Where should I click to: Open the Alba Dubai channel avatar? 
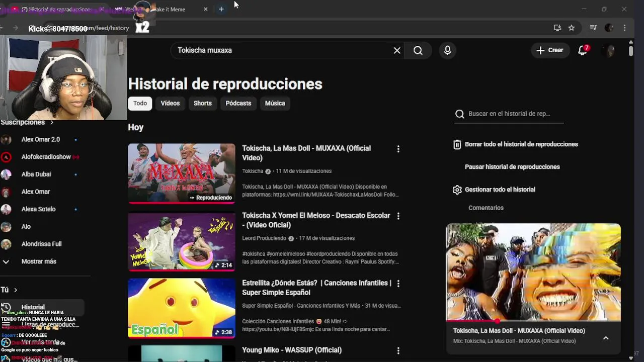pyautogui.click(x=6, y=174)
